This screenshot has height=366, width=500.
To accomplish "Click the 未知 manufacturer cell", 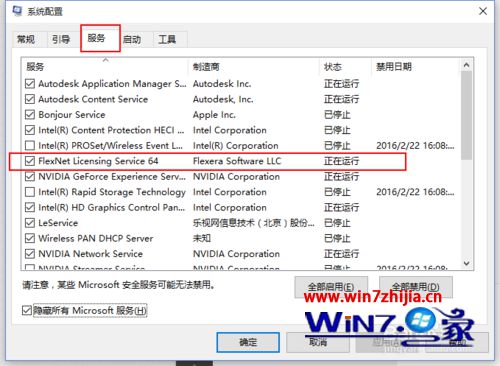I will (202, 238).
